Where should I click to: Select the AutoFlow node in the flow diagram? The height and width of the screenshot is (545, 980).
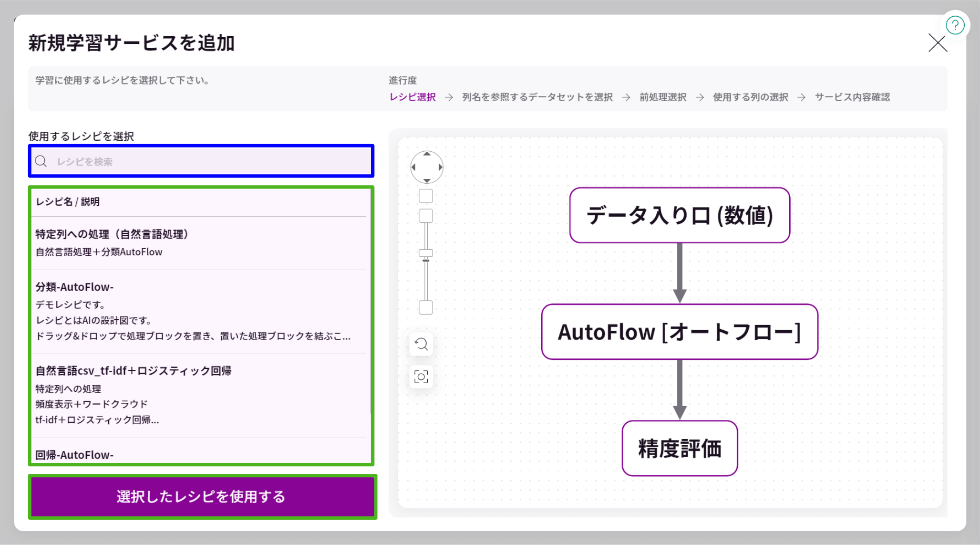pos(679,332)
